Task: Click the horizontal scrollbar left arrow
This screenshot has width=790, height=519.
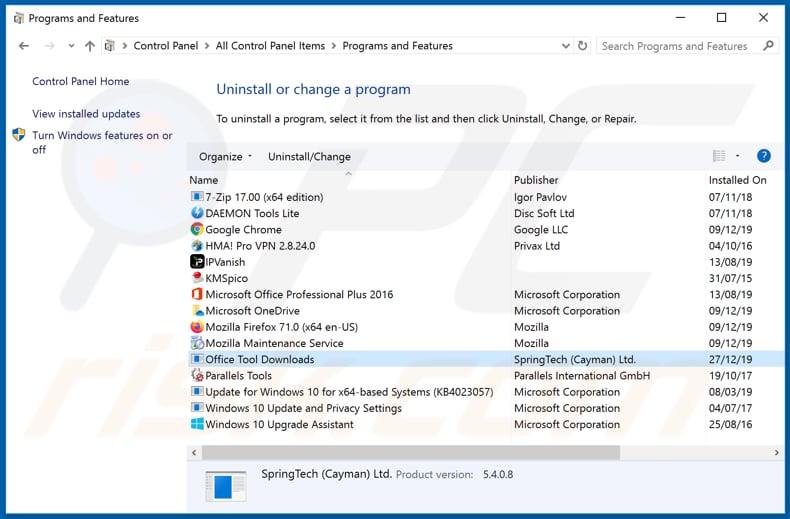Action: pyautogui.click(x=194, y=452)
